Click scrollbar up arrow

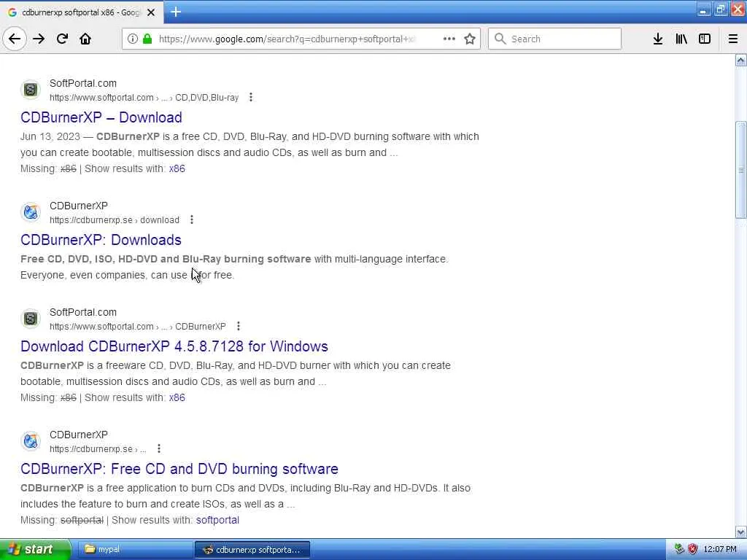point(741,61)
